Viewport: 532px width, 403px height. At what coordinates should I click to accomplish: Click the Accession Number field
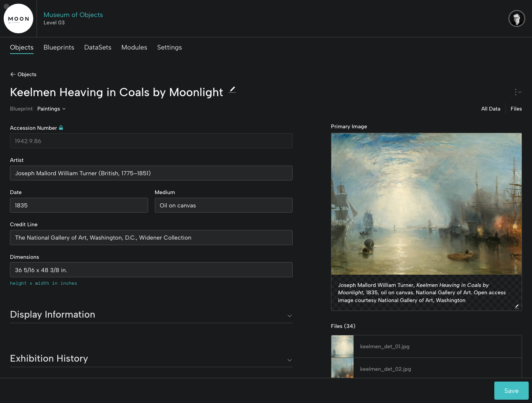(x=151, y=141)
